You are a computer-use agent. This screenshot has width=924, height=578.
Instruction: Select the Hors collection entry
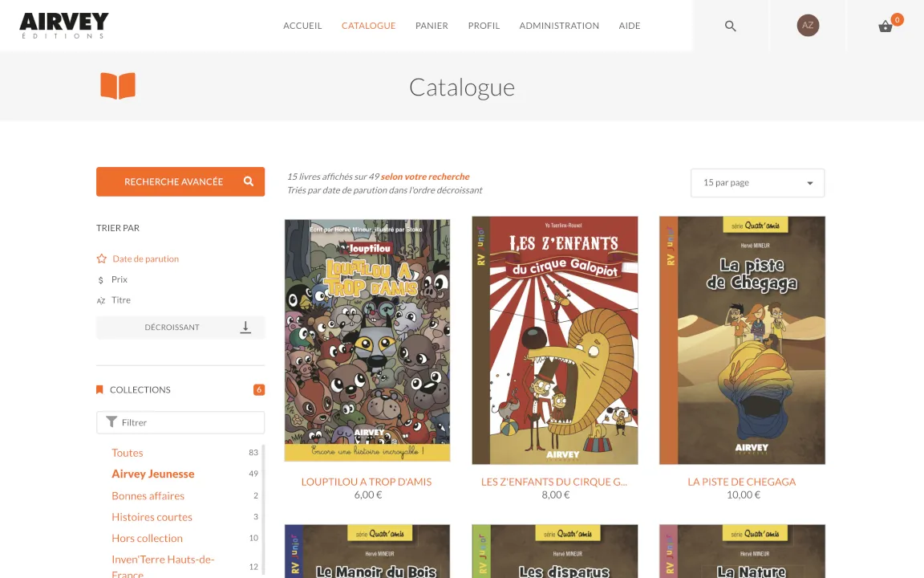point(147,538)
